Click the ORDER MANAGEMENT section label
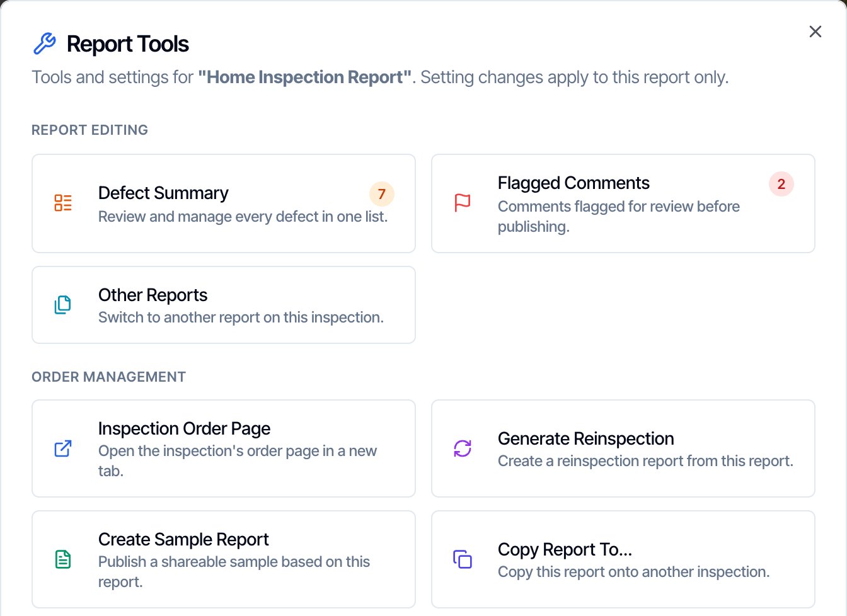Viewport: 847px width, 616px height. point(109,377)
